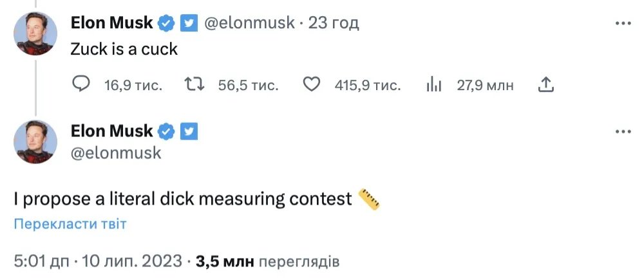644x278 pixels.
Task: Click the 5:01 дп date timestamp
Action: point(98,261)
